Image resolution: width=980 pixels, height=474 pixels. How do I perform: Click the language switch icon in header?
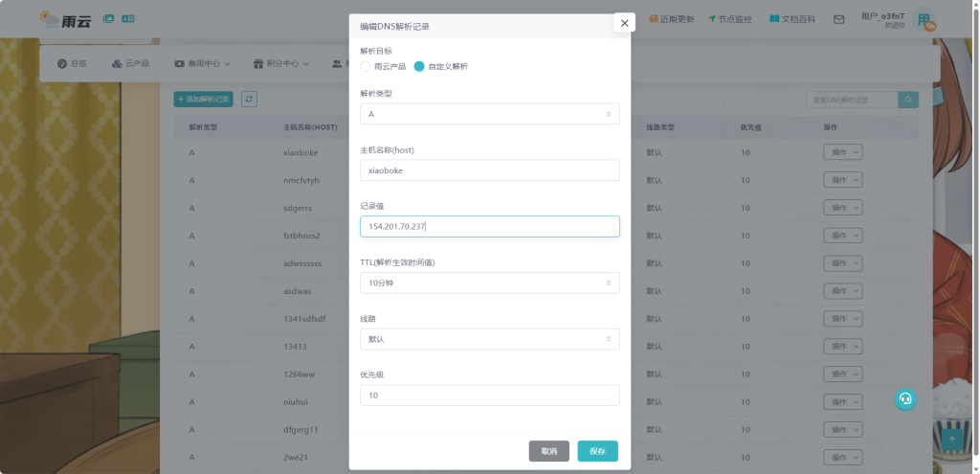click(x=128, y=18)
